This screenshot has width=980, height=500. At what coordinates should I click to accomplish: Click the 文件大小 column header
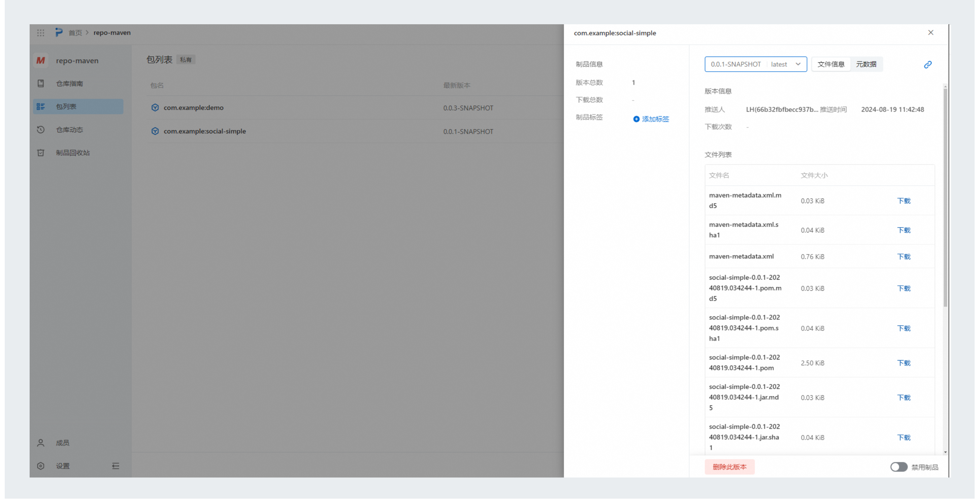(814, 176)
